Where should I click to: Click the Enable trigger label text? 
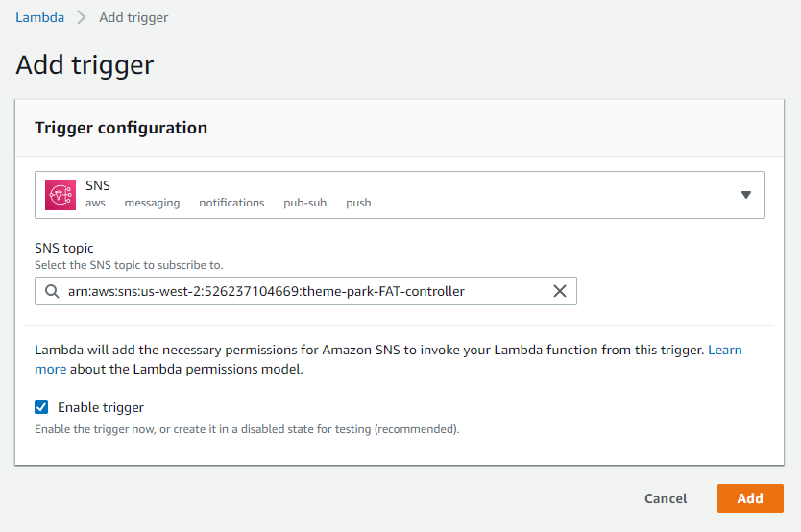click(x=101, y=407)
